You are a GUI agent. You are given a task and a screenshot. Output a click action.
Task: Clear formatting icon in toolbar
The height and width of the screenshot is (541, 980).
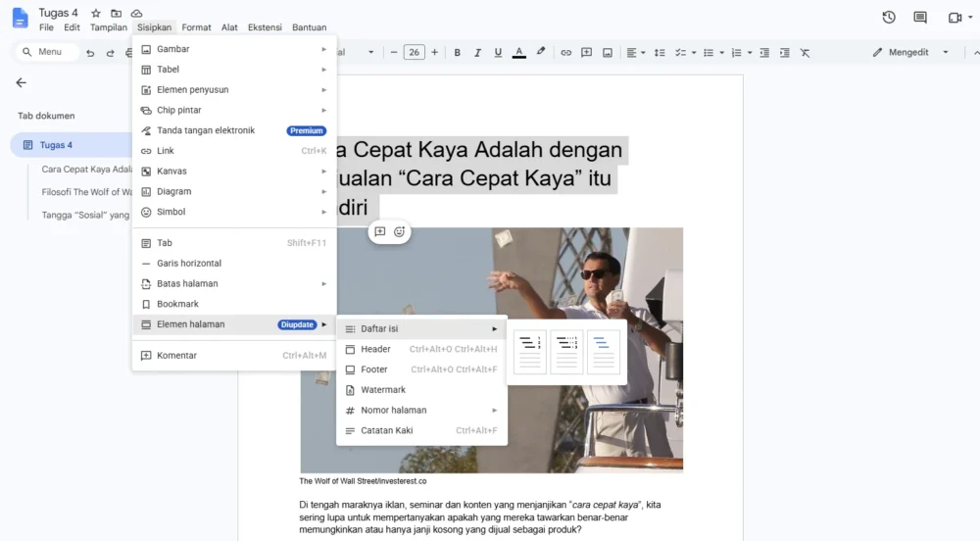point(805,53)
